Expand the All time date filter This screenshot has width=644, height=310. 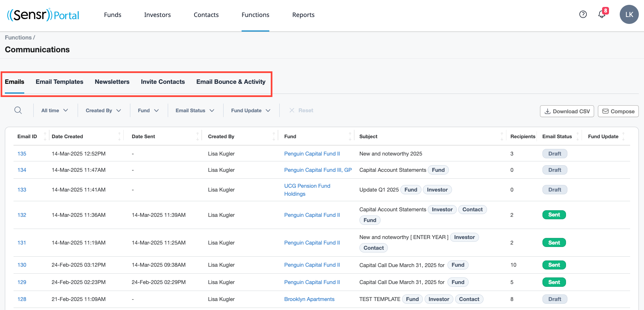54,110
